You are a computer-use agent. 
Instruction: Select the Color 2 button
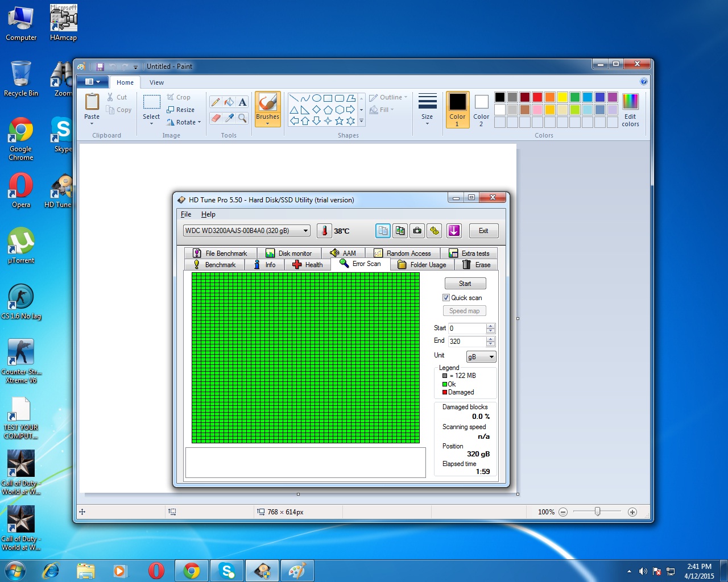click(x=481, y=110)
